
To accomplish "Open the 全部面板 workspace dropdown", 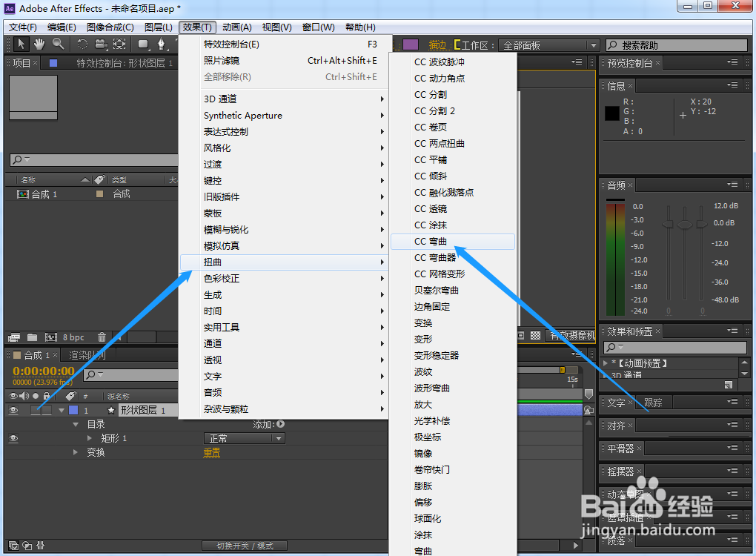I will 548,45.
